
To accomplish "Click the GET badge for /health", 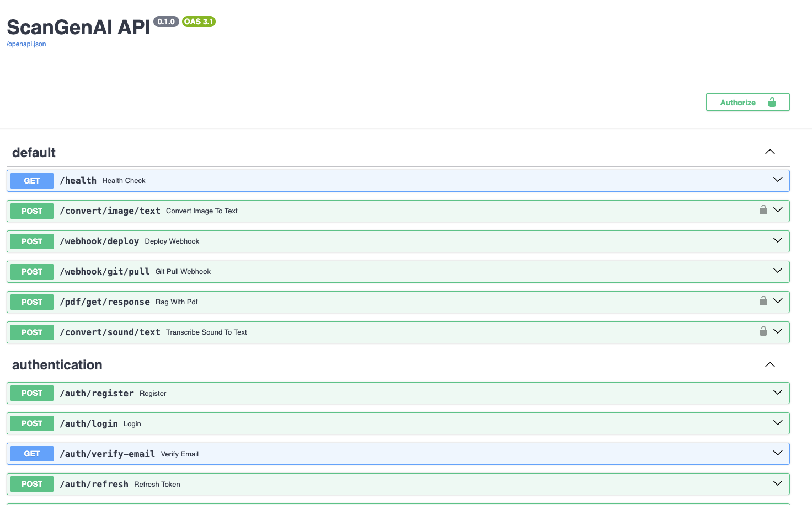I will coord(32,181).
